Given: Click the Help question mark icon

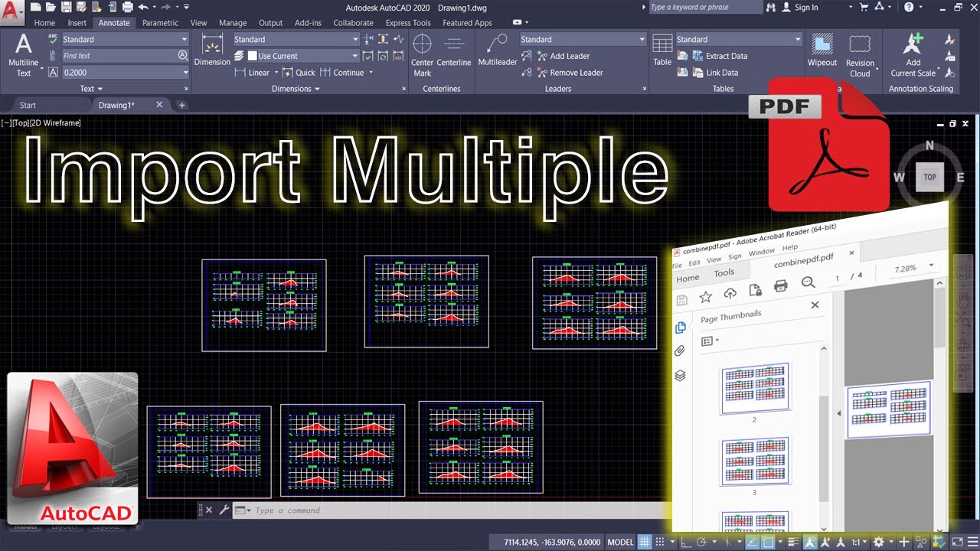Looking at the screenshot, I should coord(909,7).
